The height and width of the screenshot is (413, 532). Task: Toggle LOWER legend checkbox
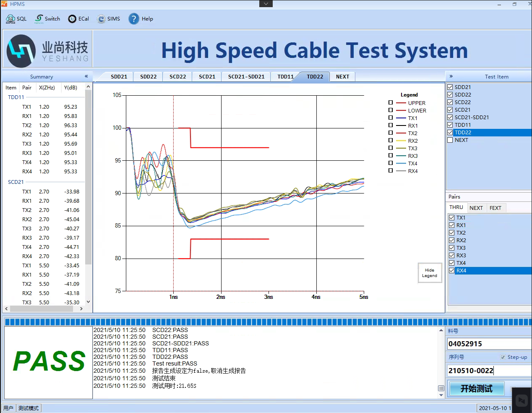(391, 110)
